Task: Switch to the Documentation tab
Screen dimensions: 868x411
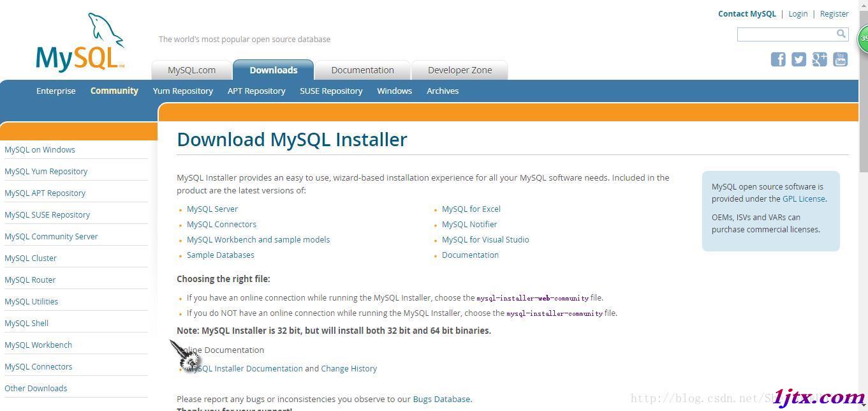Action: (362, 70)
